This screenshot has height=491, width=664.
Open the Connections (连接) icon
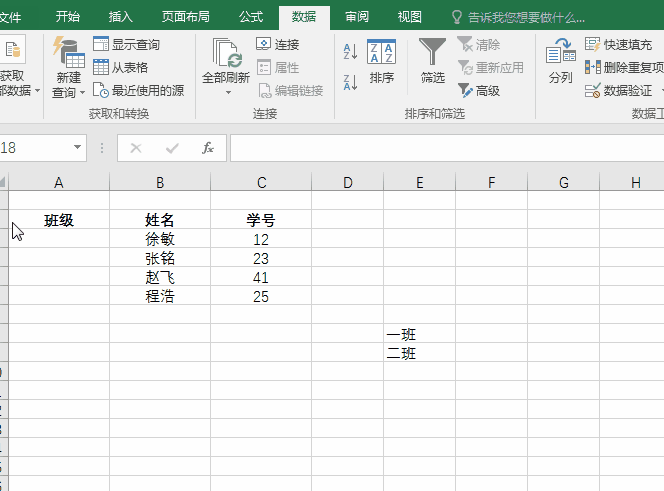[263, 44]
